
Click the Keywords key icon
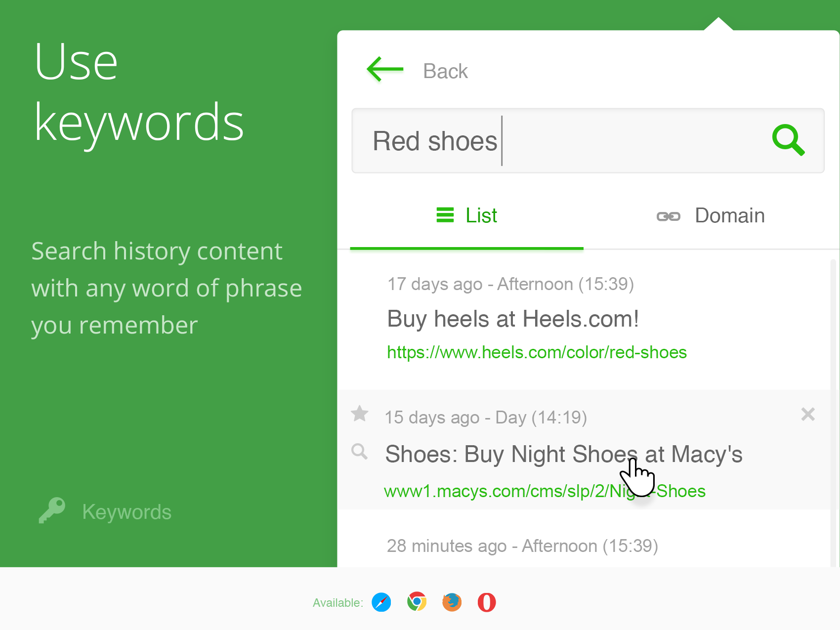(x=52, y=510)
